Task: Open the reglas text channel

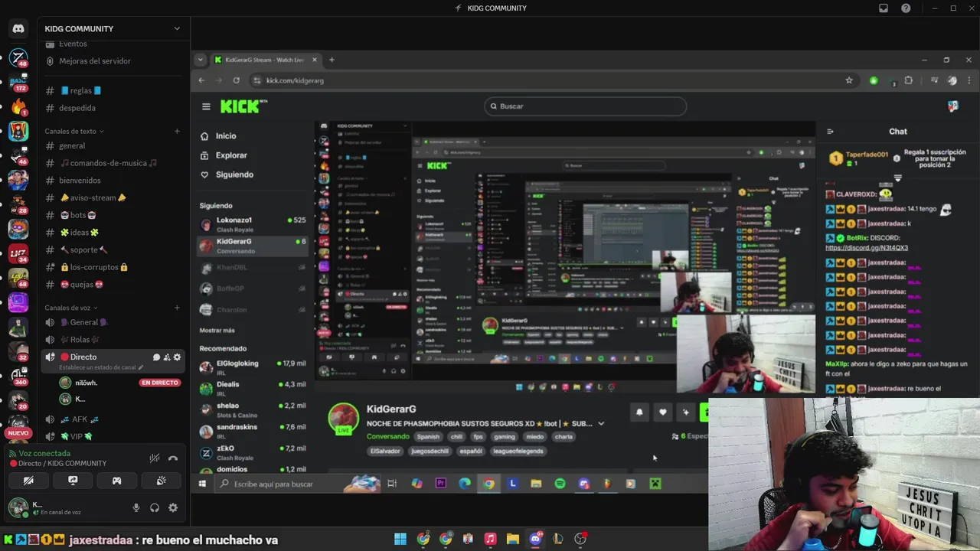Action: [81, 90]
